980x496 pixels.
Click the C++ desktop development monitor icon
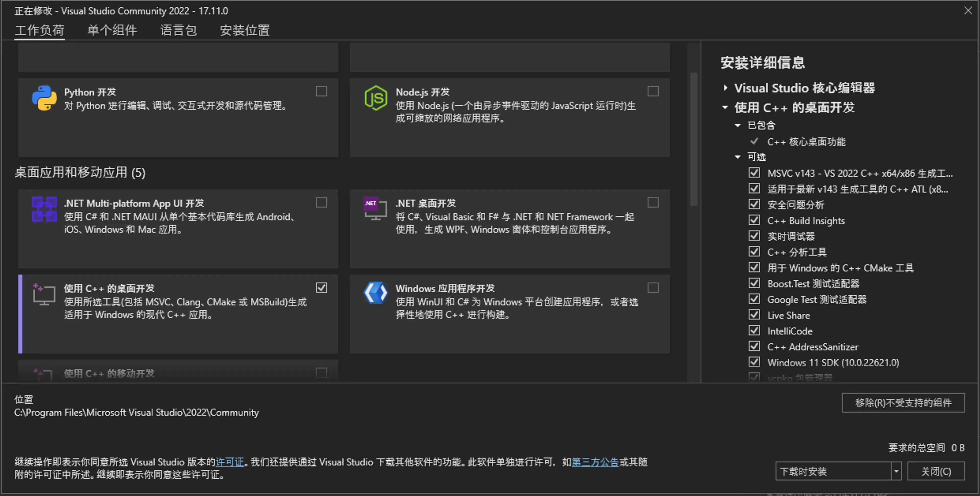point(44,294)
